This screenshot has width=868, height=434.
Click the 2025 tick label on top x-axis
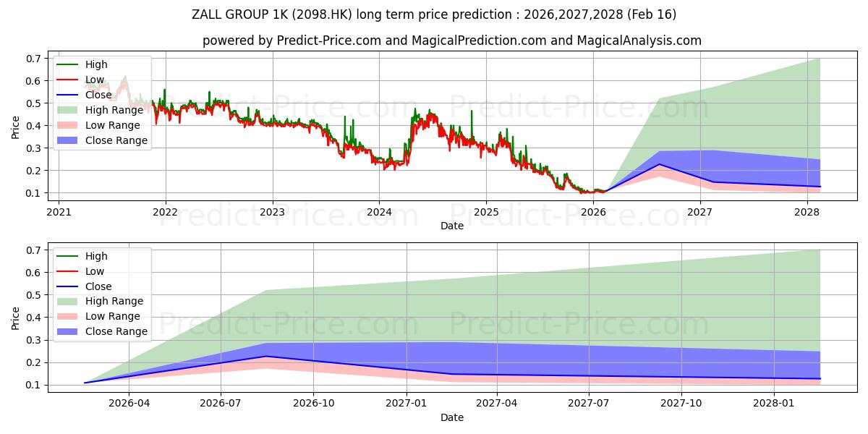click(x=486, y=212)
